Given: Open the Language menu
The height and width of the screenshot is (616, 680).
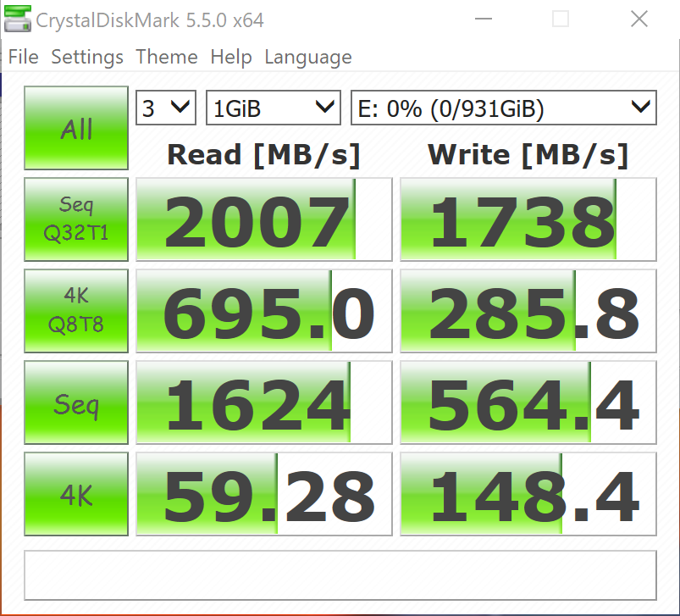Looking at the screenshot, I should click(308, 57).
